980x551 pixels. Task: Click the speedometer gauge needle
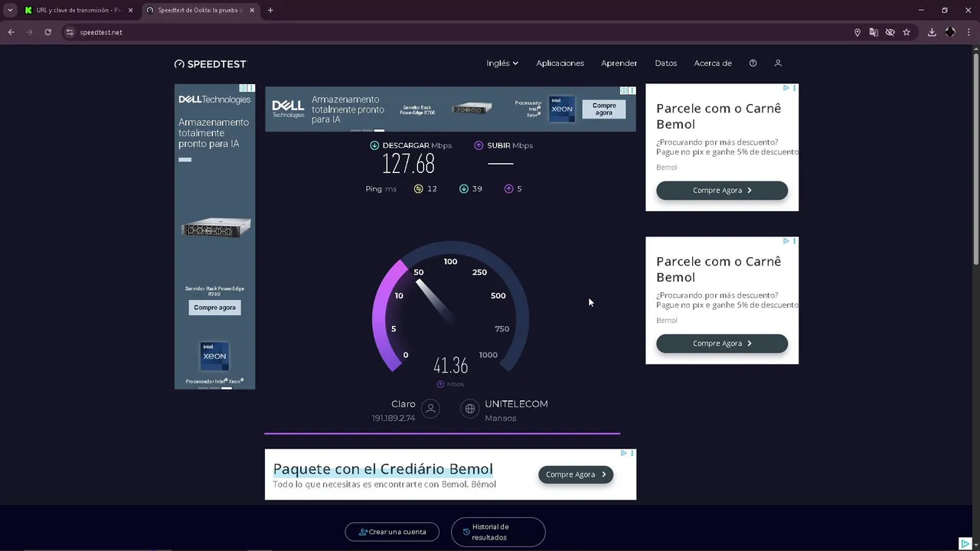[434, 299]
